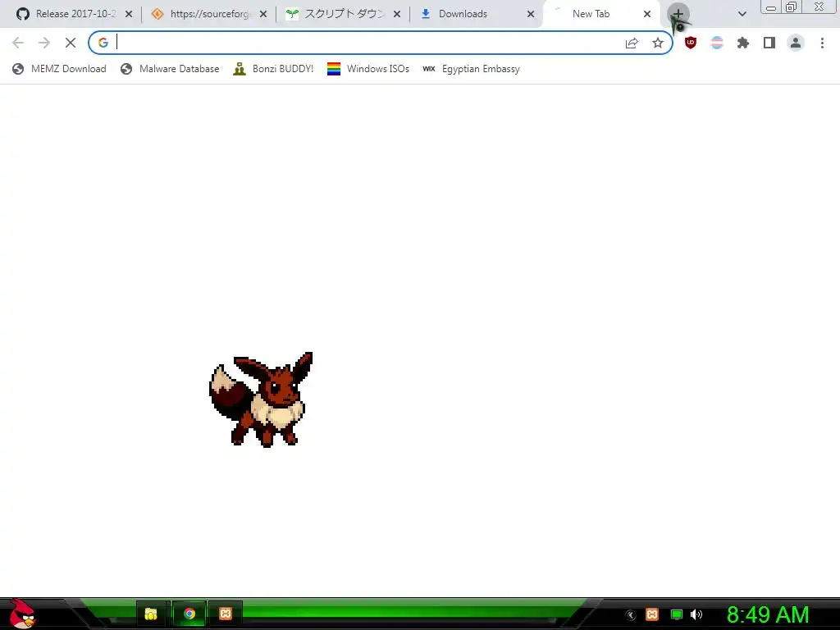
Task: Open the network tray icon
Action: [x=677, y=614]
